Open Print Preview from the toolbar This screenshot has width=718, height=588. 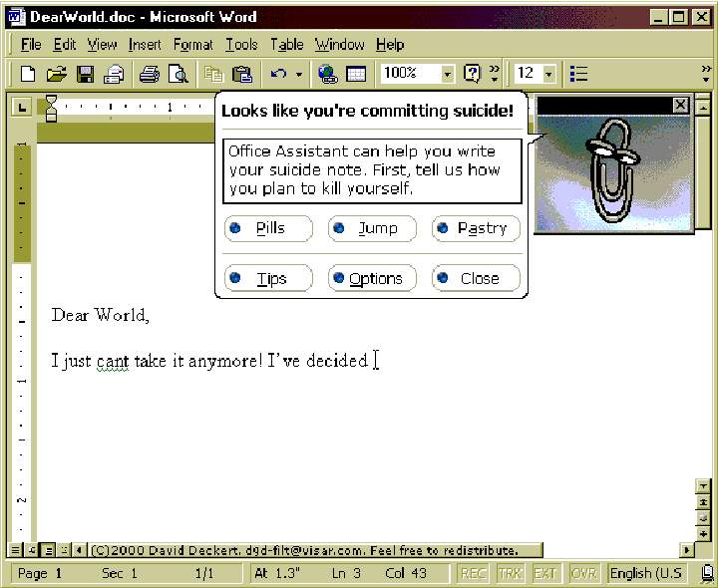click(x=179, y=74)
